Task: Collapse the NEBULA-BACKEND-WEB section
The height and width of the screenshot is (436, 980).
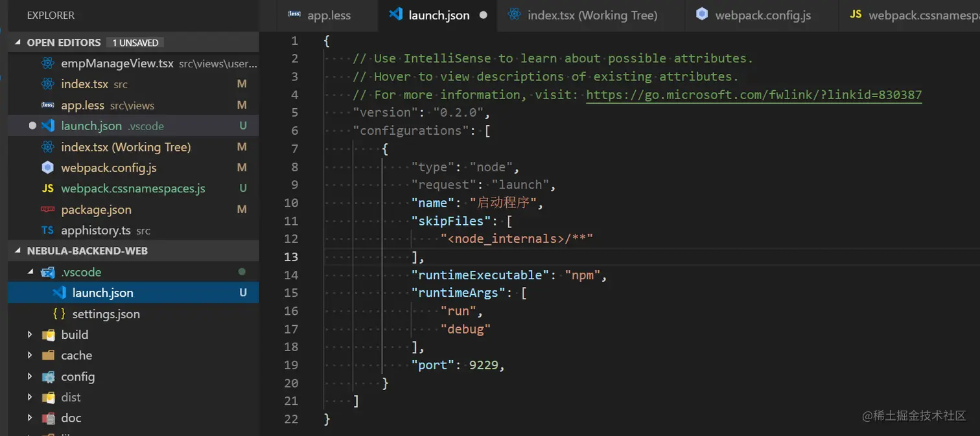Action: [x=19, y=251]
